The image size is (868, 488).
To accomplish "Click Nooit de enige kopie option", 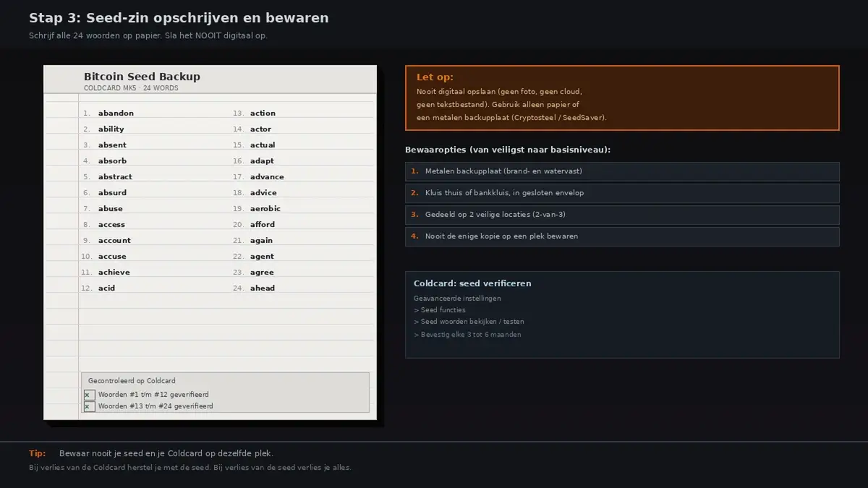I will click(x=622, y=236).
